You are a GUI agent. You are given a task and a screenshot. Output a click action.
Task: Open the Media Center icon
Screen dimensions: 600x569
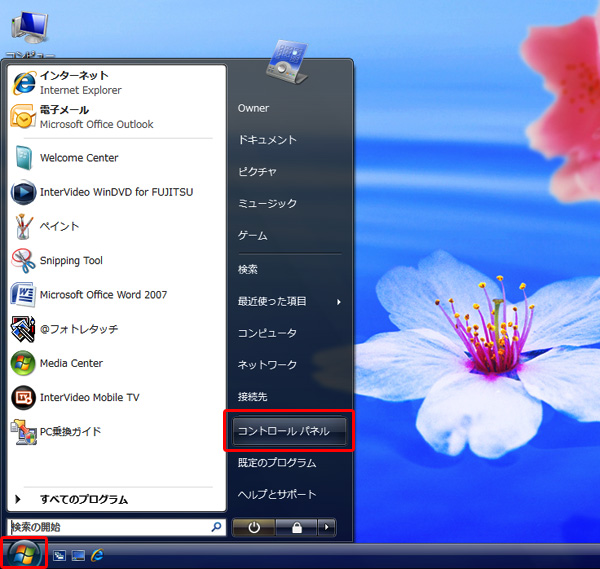pyautogui.click(x=23, y=363)
